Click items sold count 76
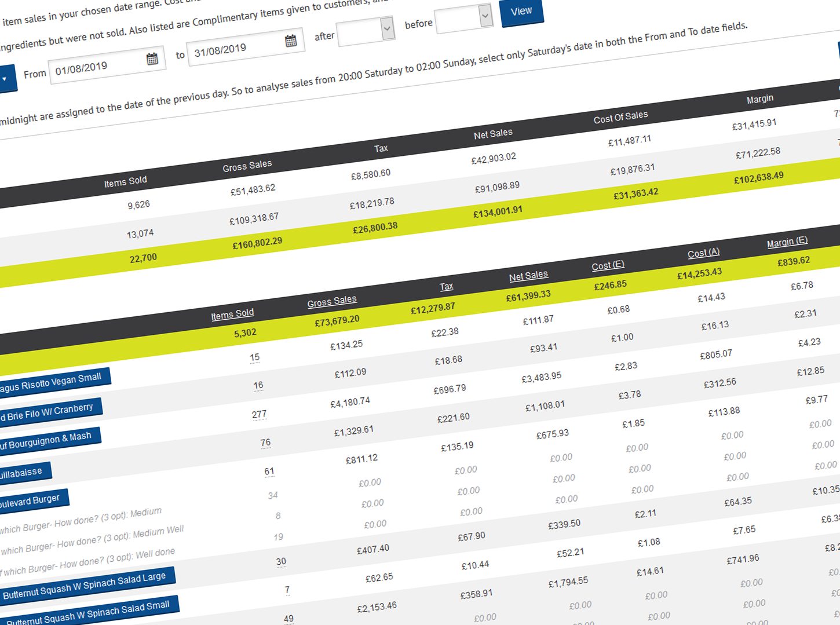Viewport: 840px width, 625px height. coord(265,443)
